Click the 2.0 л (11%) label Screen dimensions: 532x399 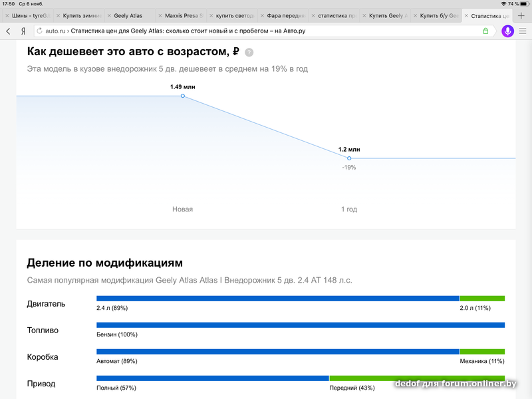[x=475, y=308]
